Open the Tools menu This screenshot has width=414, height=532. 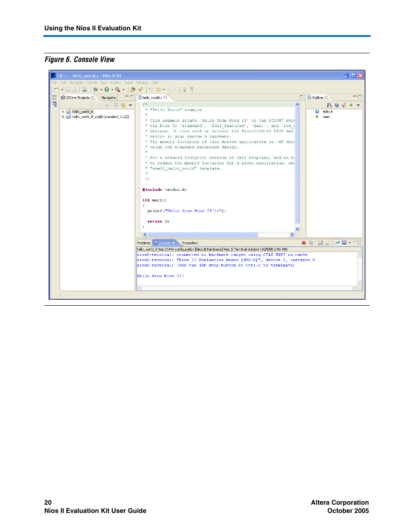[128, 82]
